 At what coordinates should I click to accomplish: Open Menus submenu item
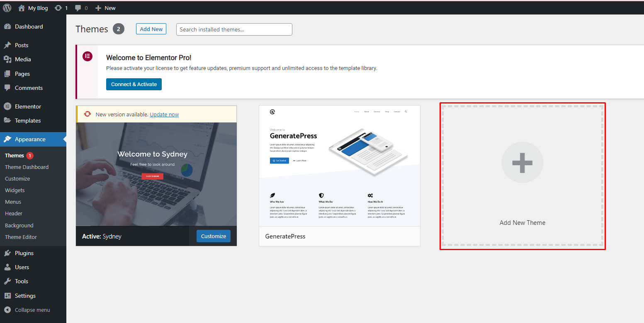pos(13,202)
